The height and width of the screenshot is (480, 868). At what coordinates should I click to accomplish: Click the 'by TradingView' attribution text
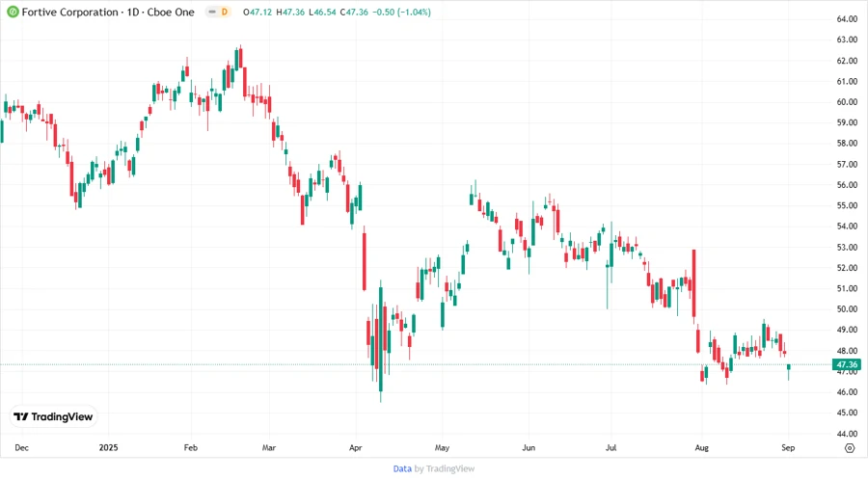pos(445,469)
